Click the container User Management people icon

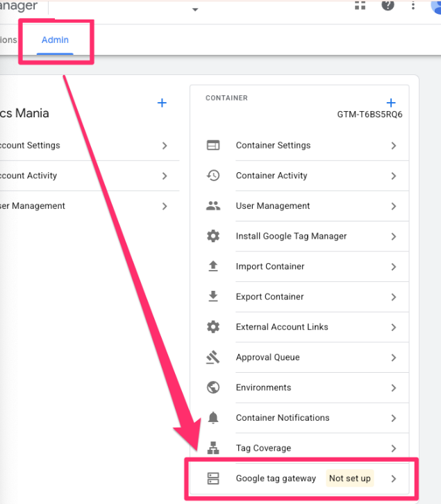[213, 205]
